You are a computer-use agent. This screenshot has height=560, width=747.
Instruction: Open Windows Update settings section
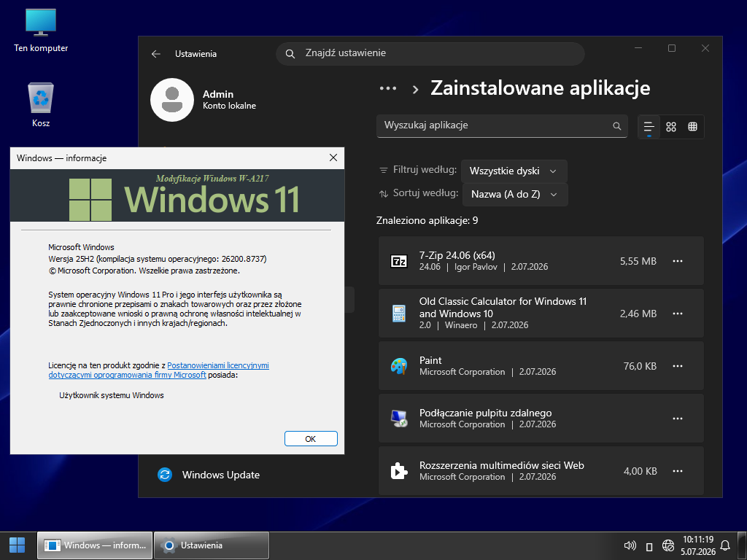(220, 475)
